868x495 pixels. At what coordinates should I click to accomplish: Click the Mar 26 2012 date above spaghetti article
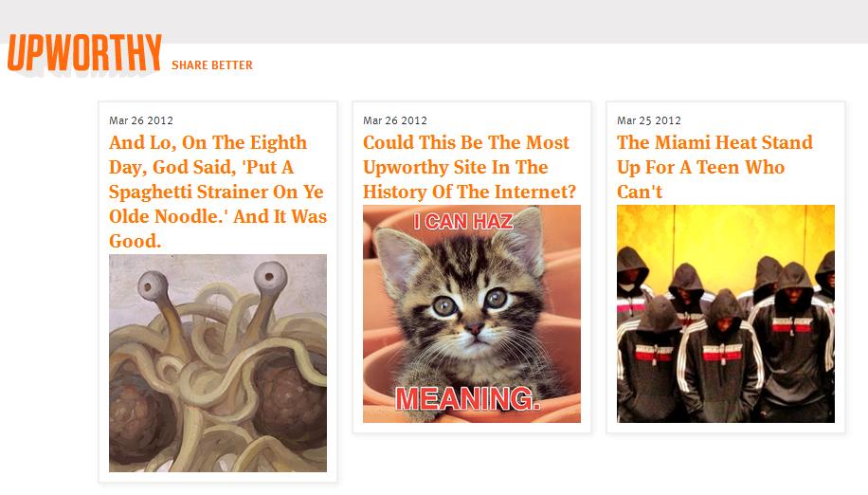coord(141,120)
